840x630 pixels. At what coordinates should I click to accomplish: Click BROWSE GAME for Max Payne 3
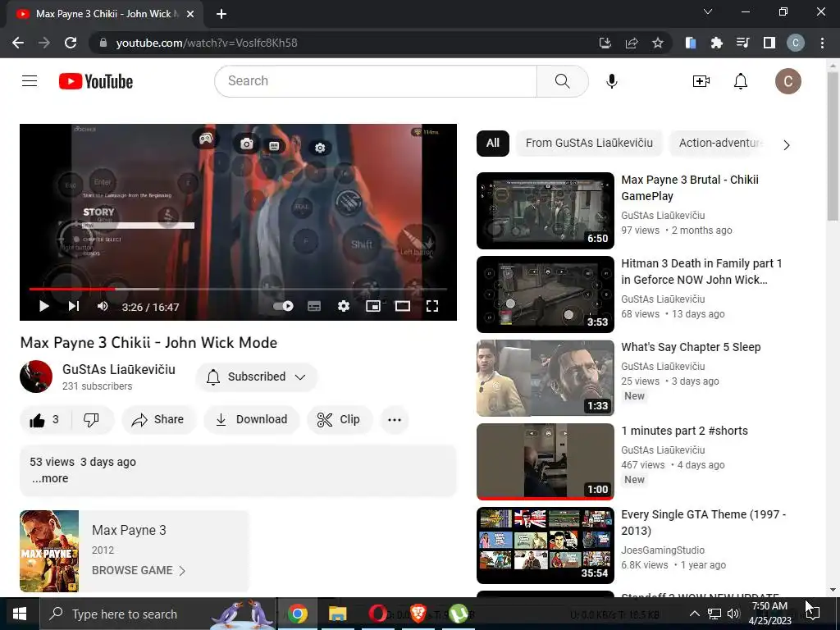[139, 570]
